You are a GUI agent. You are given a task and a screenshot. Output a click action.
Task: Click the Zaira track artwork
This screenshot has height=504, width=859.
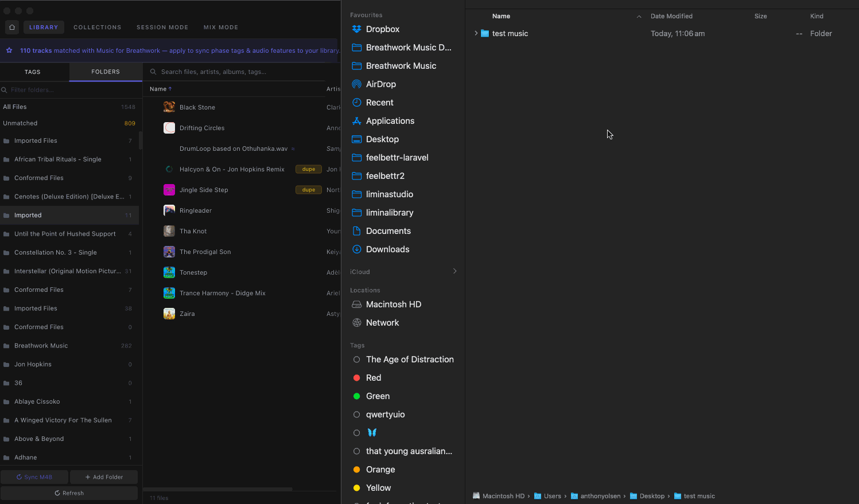click(x=169, y=314)
